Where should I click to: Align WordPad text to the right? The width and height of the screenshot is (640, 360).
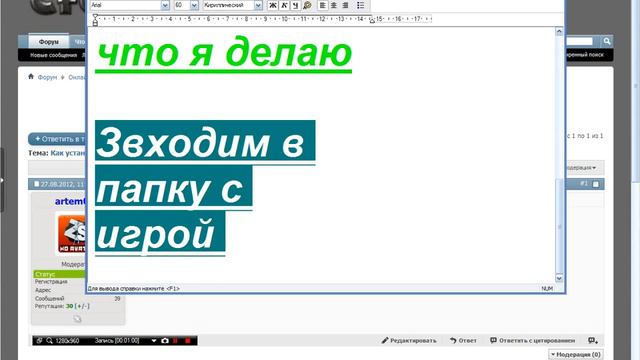[x=345, y=5]
